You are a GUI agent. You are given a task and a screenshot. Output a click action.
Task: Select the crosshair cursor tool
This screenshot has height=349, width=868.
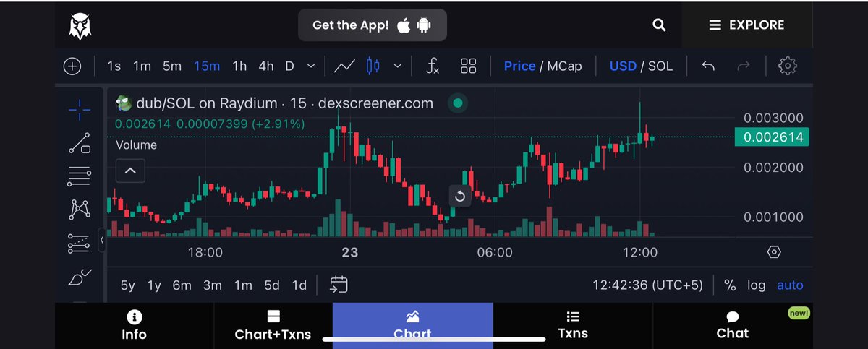[80, 110]
